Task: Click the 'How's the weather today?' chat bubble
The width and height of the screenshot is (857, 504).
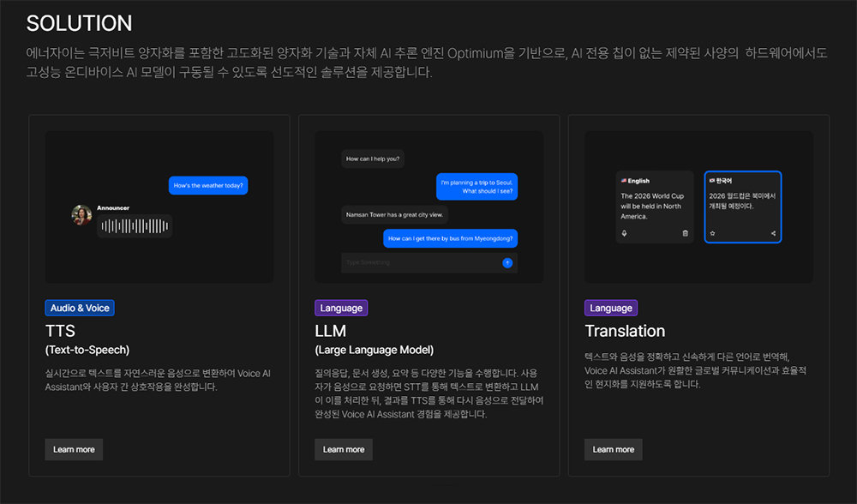Action: click(x=207, y=185)
